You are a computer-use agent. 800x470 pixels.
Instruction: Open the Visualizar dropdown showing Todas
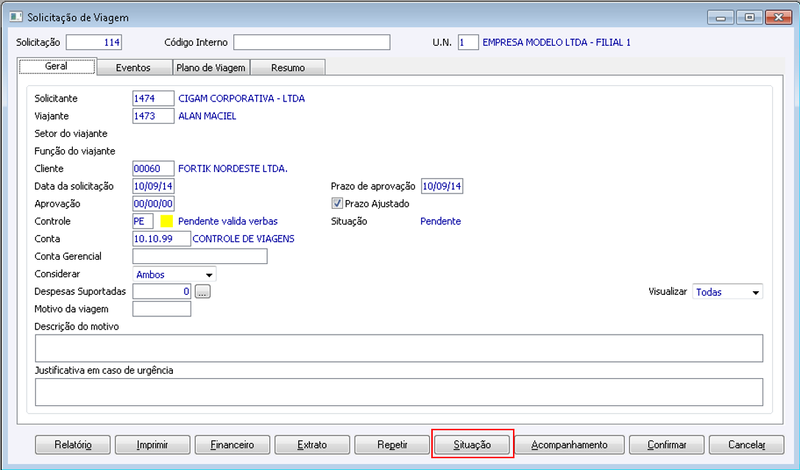728,292
